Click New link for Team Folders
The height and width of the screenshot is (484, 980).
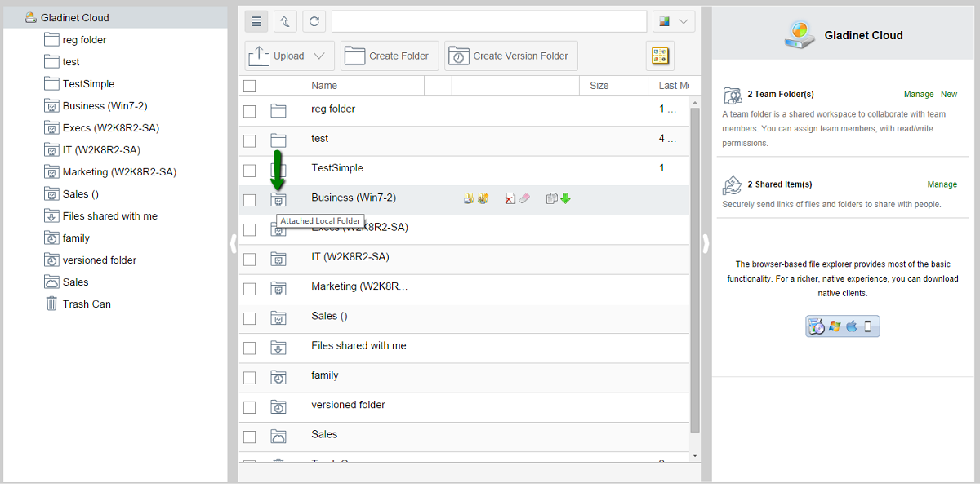pos(949,94)
